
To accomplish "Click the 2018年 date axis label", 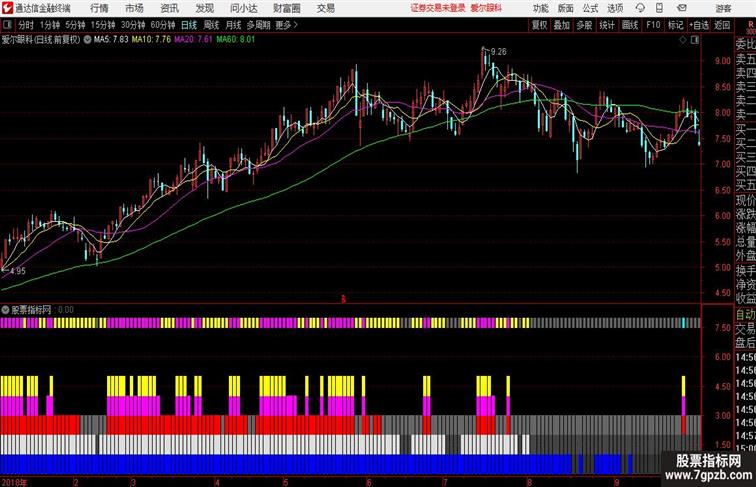I will pos(14,482).
